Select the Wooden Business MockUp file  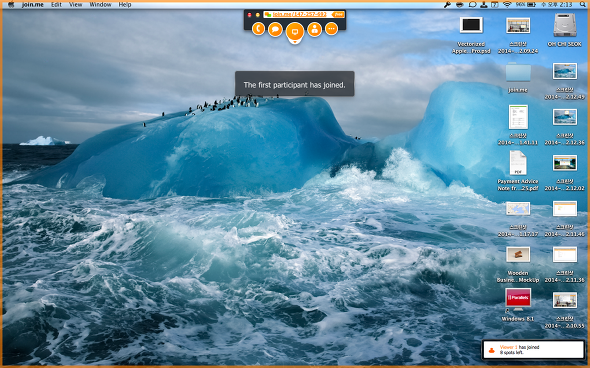pos(518,265)
